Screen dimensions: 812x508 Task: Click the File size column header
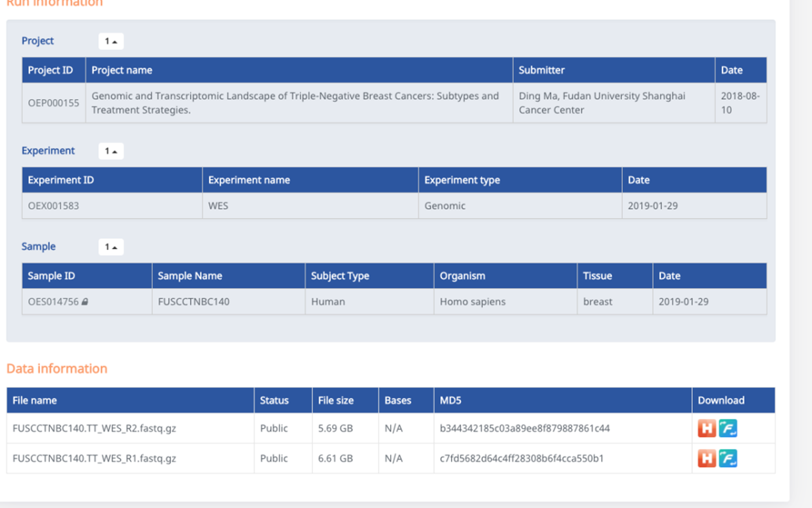click(345, 400)
